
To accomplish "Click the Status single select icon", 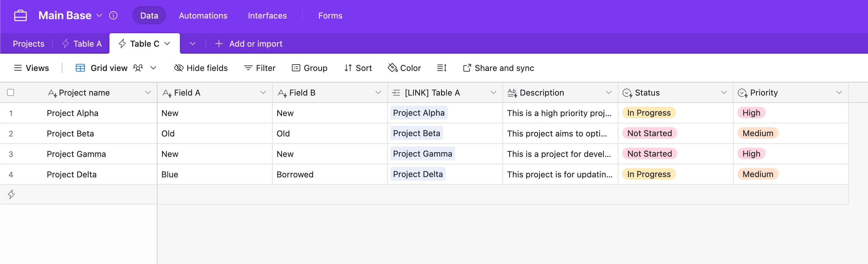I will (x=627, y=93).
